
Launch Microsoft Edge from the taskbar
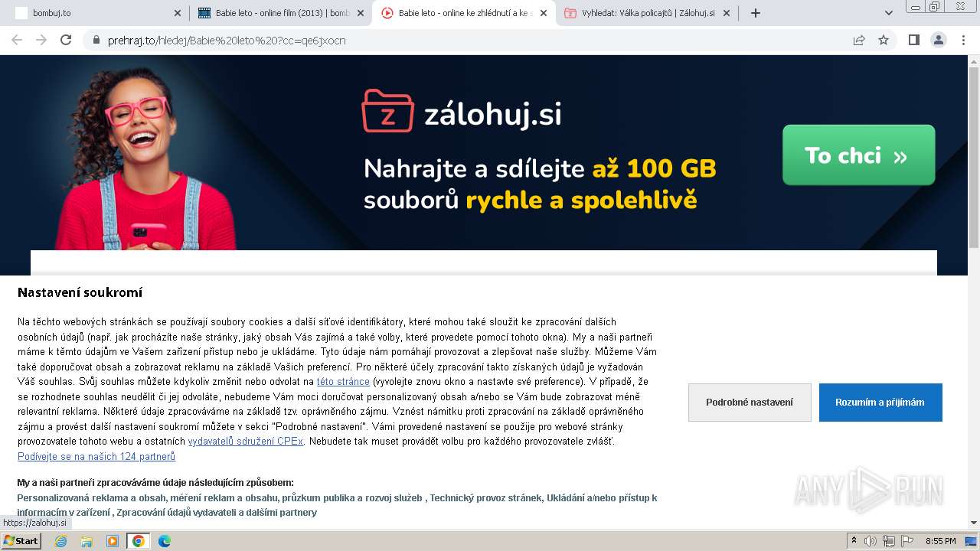[x=165, y=541]
